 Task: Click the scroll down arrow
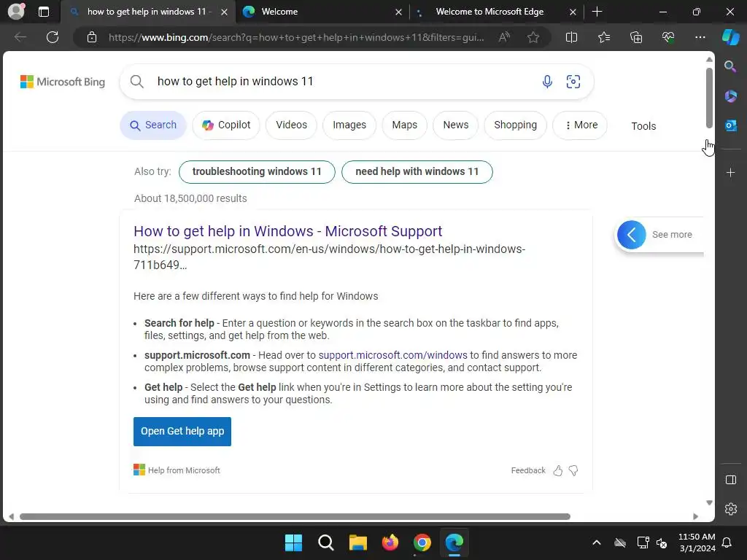click(x=709, y=503)
